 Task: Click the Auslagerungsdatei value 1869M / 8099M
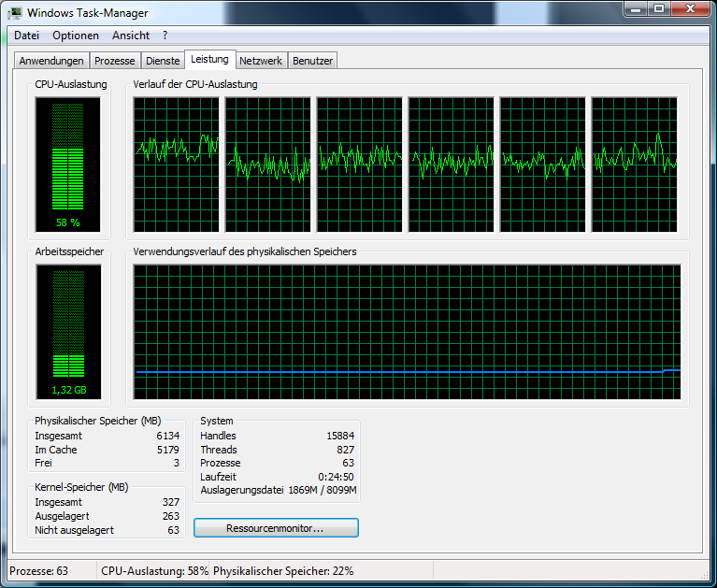[x=323, y=490]
